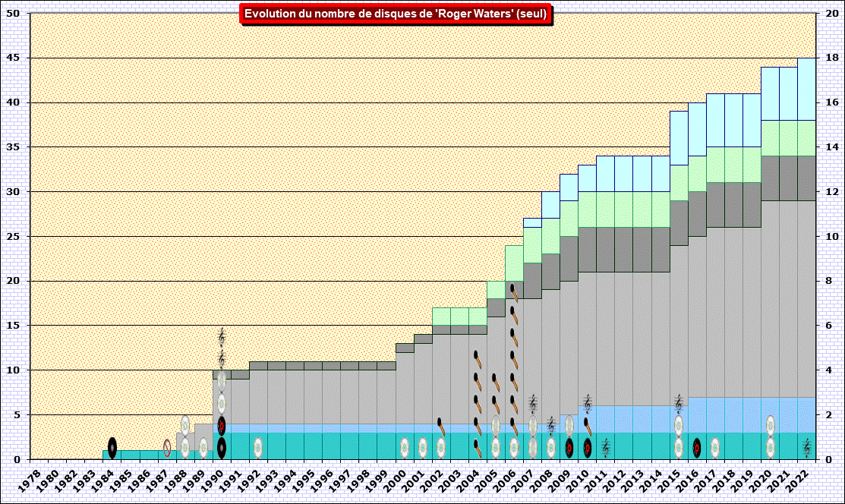
Task: Click the microphone icon in 2002
Action: click(x=441, y=426)
